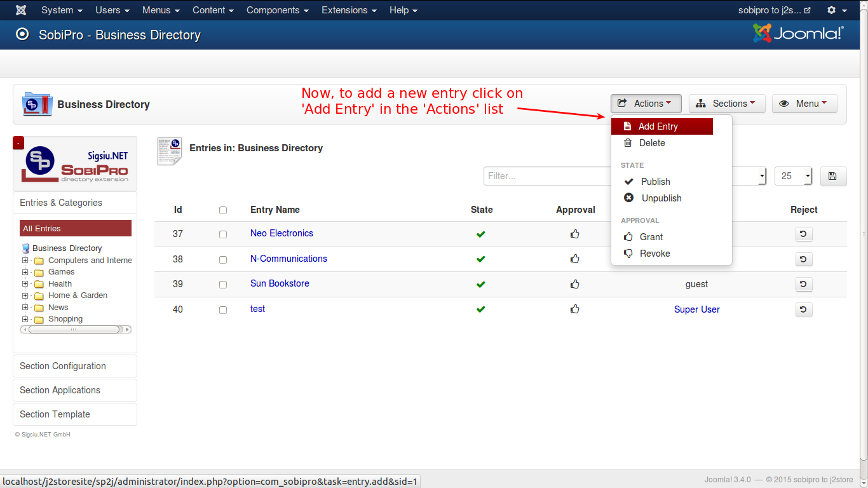The image size is (868, 488).
Task: Click the Business Directory tree root icon
Action: coord(25,248)
